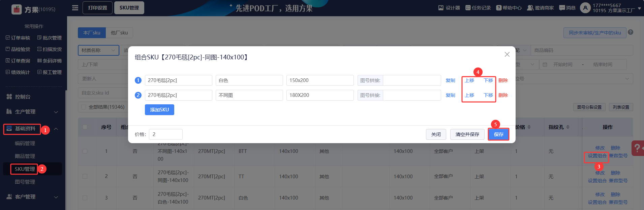The image size is (644, 210).
Task: Click the 180X200 size field
Action: (320, 95)
